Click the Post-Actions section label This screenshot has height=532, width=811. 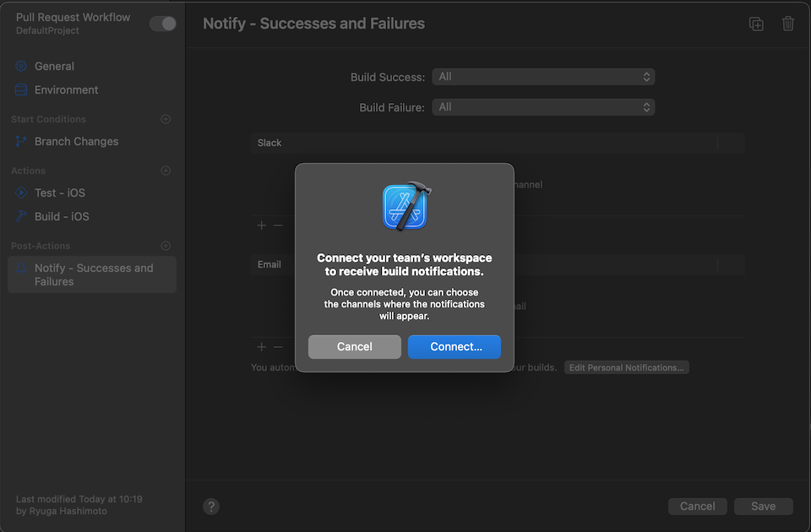tap(41, 246)
